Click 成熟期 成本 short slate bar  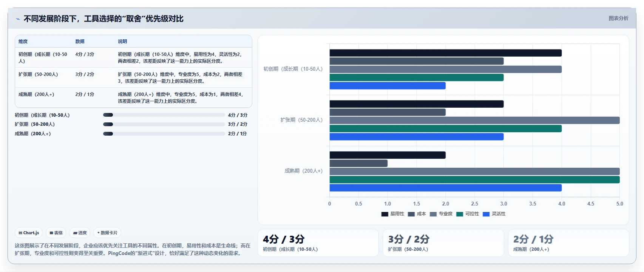click(358, 163)
